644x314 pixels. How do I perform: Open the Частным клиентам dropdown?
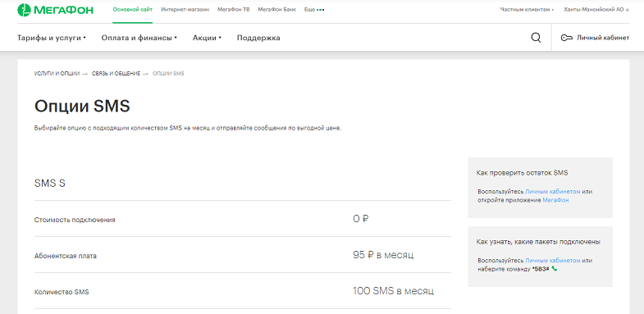click(527, 10)
